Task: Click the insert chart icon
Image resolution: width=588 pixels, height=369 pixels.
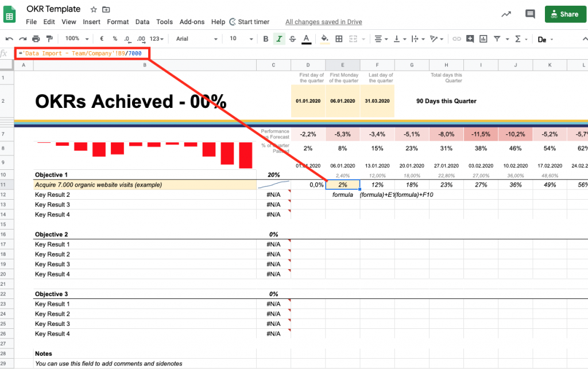Action: (x=483, y=38)
